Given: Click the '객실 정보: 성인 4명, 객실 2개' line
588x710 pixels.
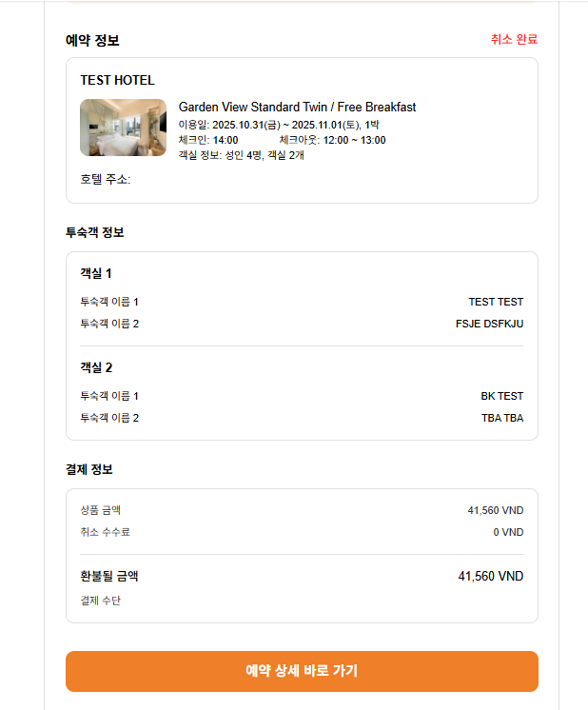Looking at the screenshot, I should click(242, 155).
